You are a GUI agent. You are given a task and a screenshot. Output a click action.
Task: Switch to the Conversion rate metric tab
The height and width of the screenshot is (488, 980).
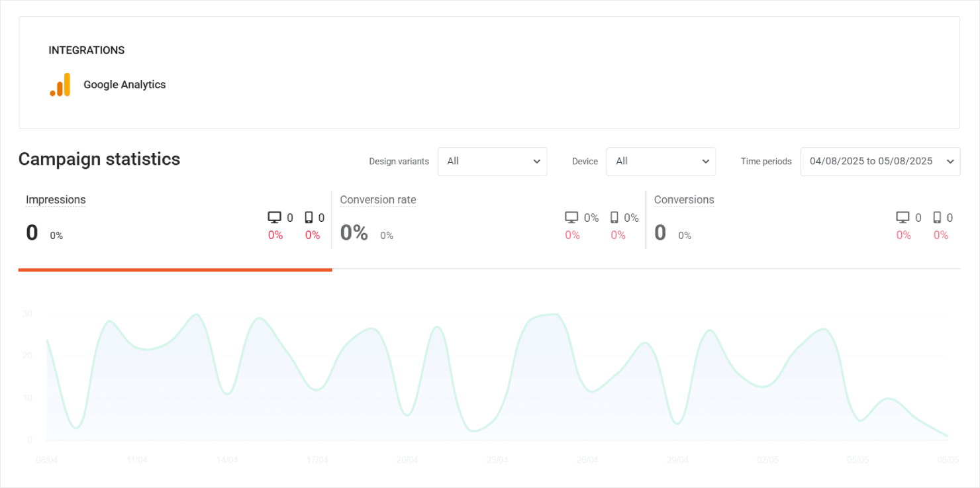[377, 199]
